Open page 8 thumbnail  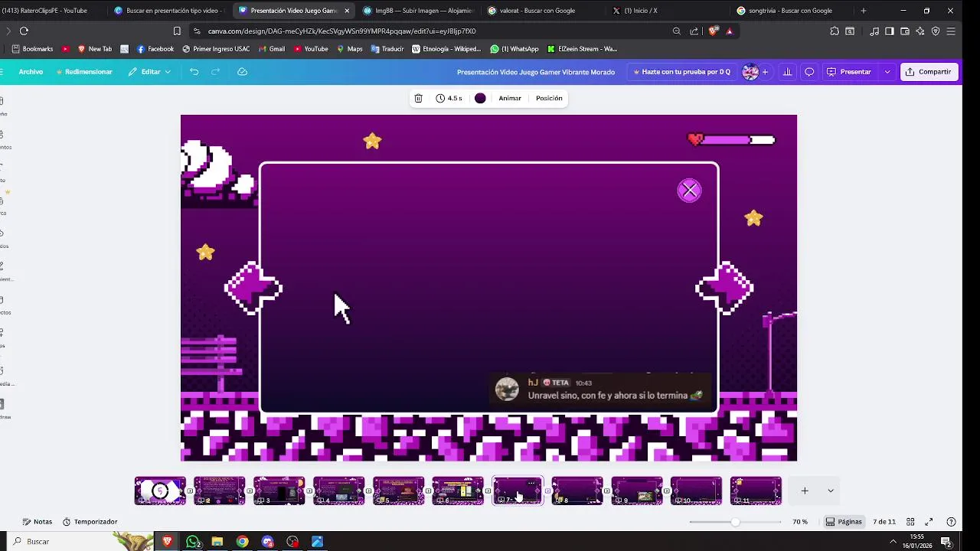tap(577, 491)
